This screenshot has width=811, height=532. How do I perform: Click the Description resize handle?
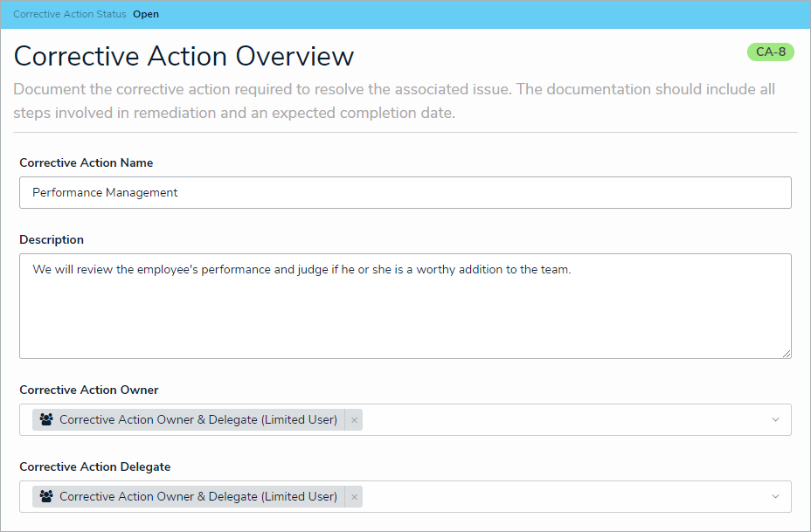(x=786, y=353)
